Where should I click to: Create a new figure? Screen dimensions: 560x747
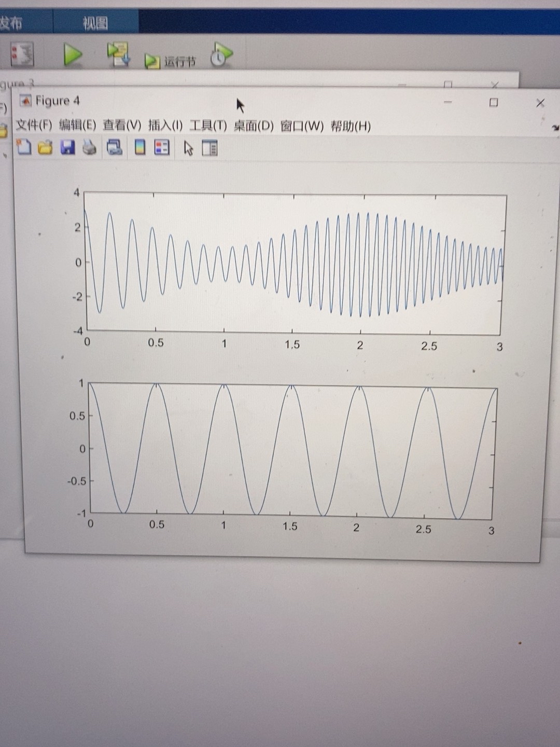click(24, 148)
